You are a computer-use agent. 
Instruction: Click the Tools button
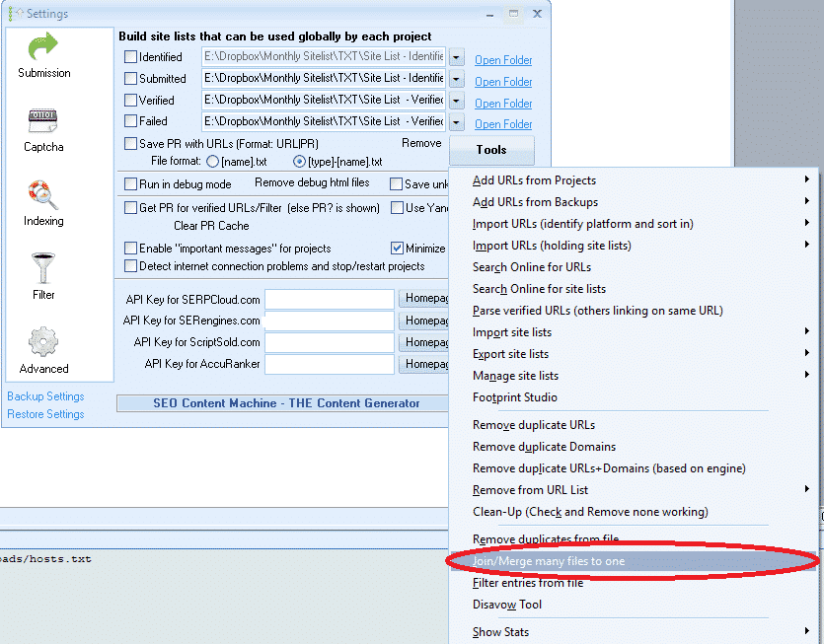click(490, 150)
